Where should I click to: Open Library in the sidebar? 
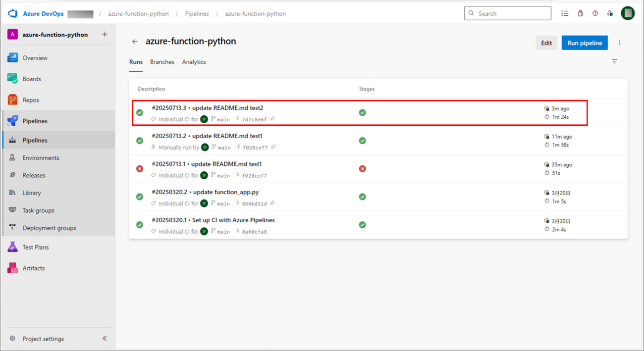(x=58, y=193)
